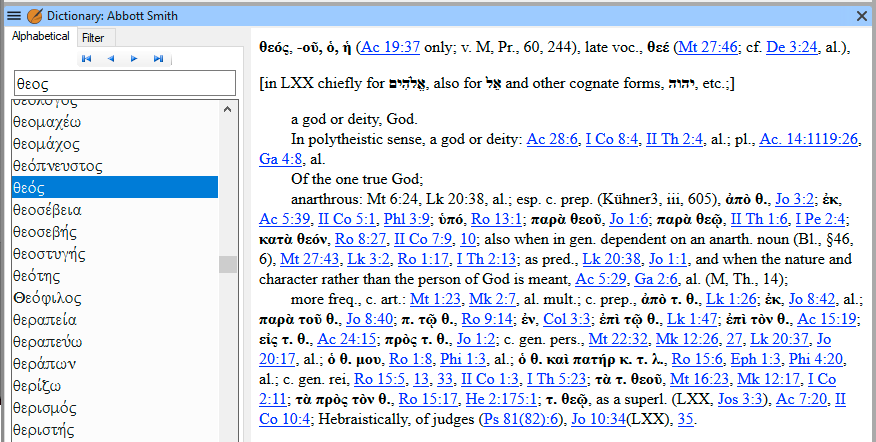
Task: Open the Ga 2:6 reference link
Action: 655,279
